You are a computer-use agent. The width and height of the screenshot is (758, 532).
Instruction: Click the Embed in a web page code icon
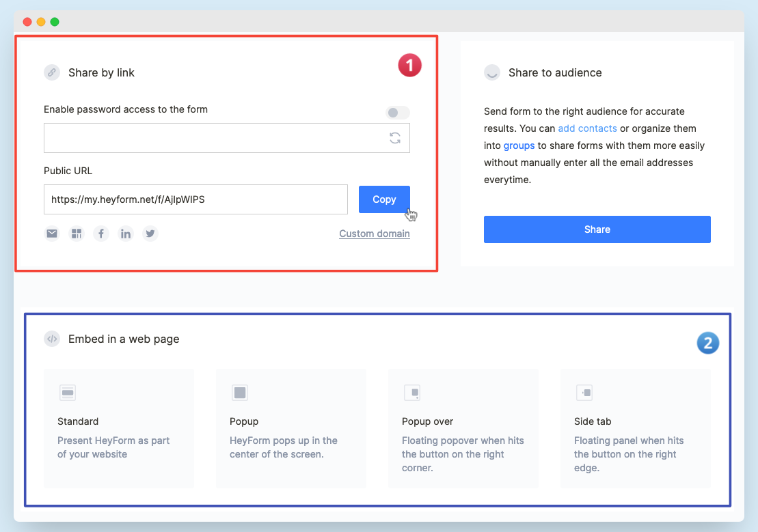[52, 339]
